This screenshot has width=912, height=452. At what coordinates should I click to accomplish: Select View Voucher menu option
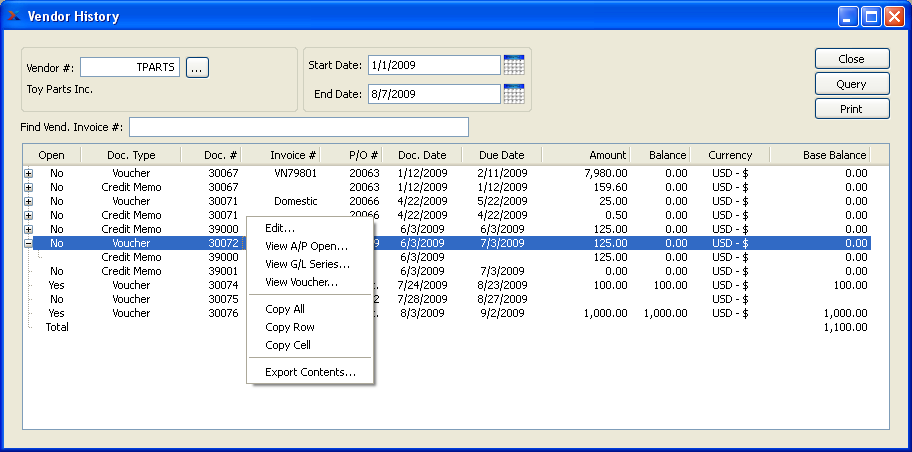point(301,282)
